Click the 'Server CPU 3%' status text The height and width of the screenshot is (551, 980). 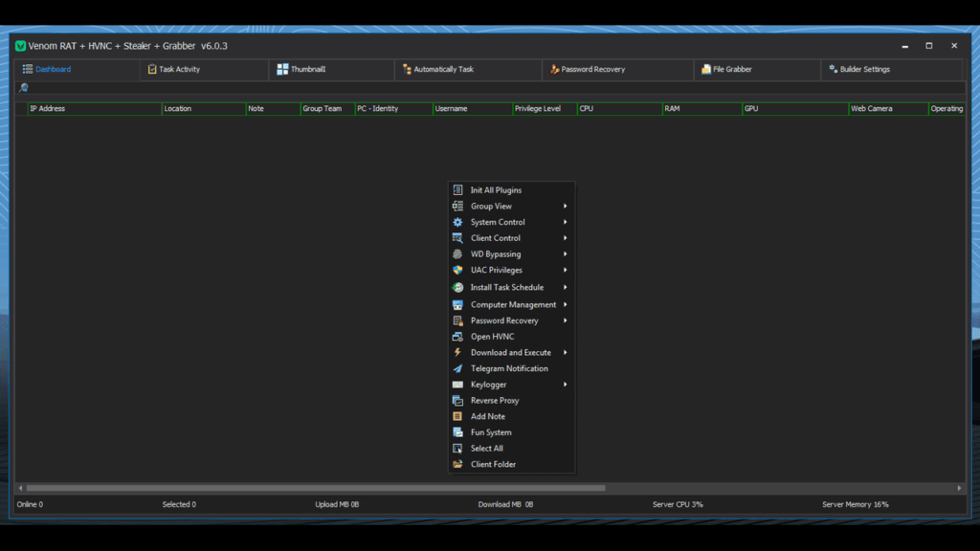click(678, 504)
